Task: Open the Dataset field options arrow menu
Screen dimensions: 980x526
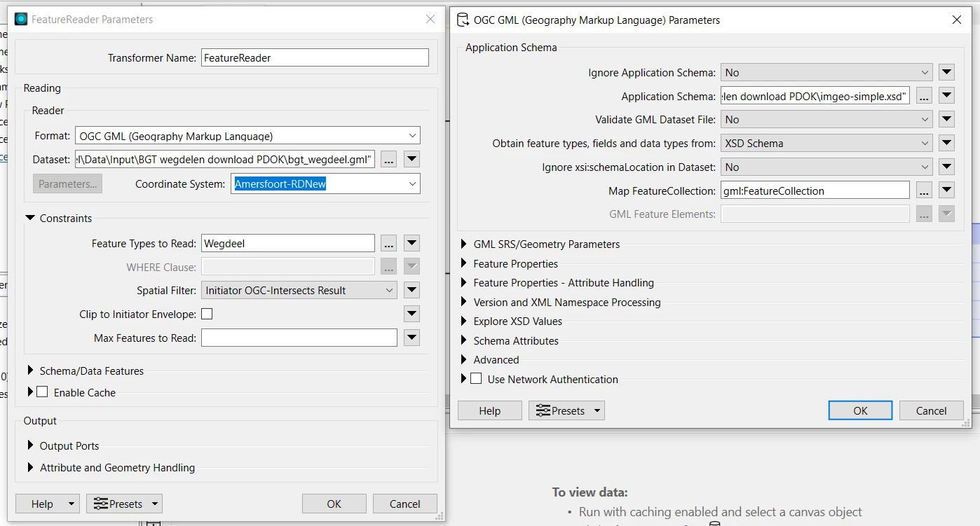Action: pyautogui.click(x=412, y=160)
